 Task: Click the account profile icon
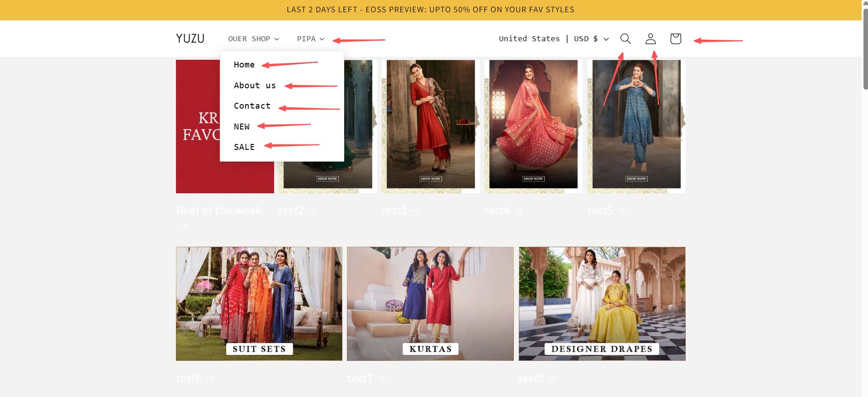click(x=650, y=39)
